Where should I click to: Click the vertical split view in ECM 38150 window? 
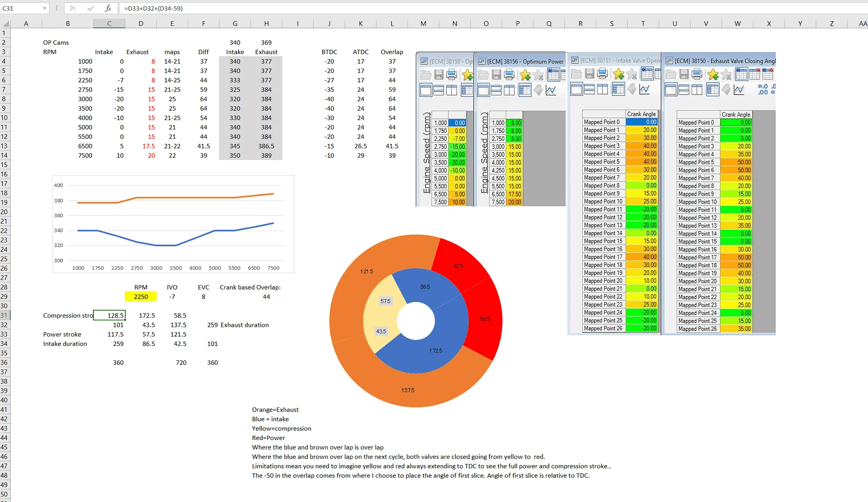tap(697, 90)
